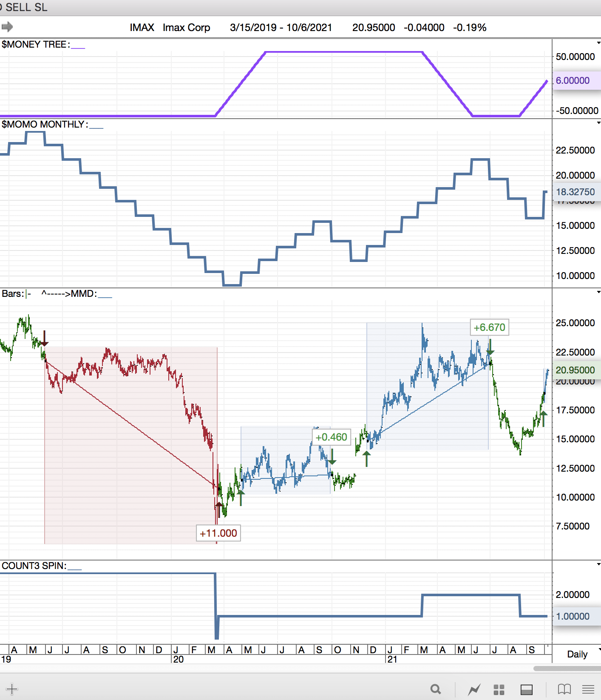The width and height of the screenshot is (601, 700).
Task: Click the ^----->MMD indicator label
Action: pos(69,293)
